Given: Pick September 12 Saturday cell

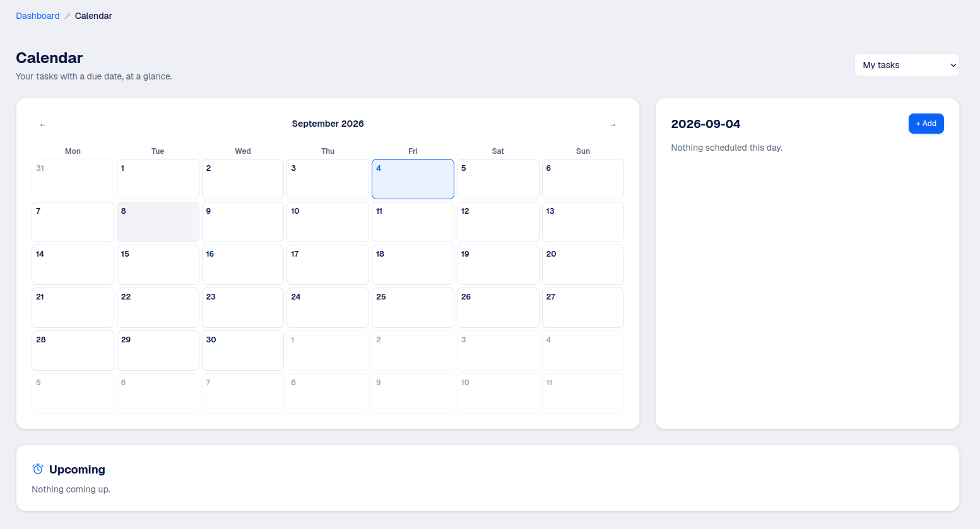Looking at the screenshot, I should pos(498,222).
